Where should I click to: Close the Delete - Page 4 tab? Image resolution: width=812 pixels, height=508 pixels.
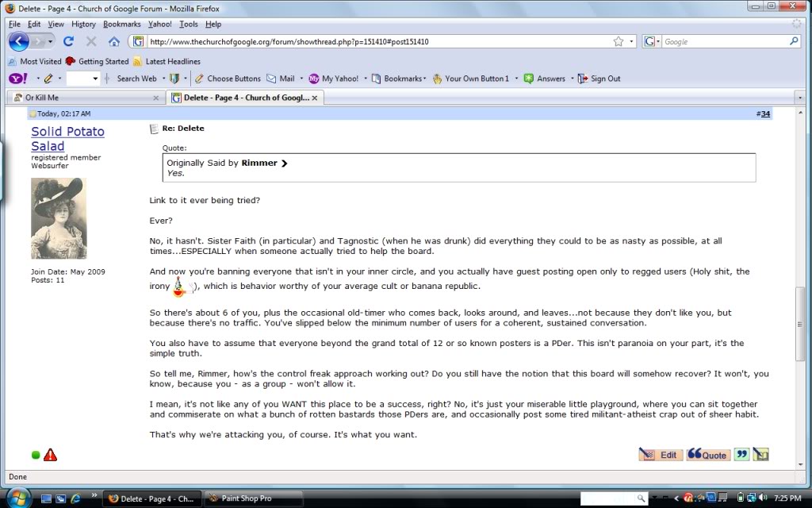click(x=314, y=98)
